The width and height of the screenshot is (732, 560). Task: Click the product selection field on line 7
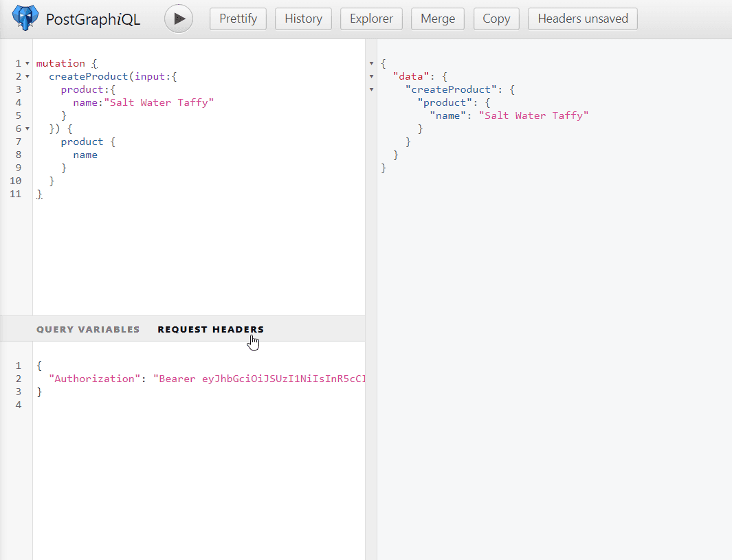pos(82,142)
